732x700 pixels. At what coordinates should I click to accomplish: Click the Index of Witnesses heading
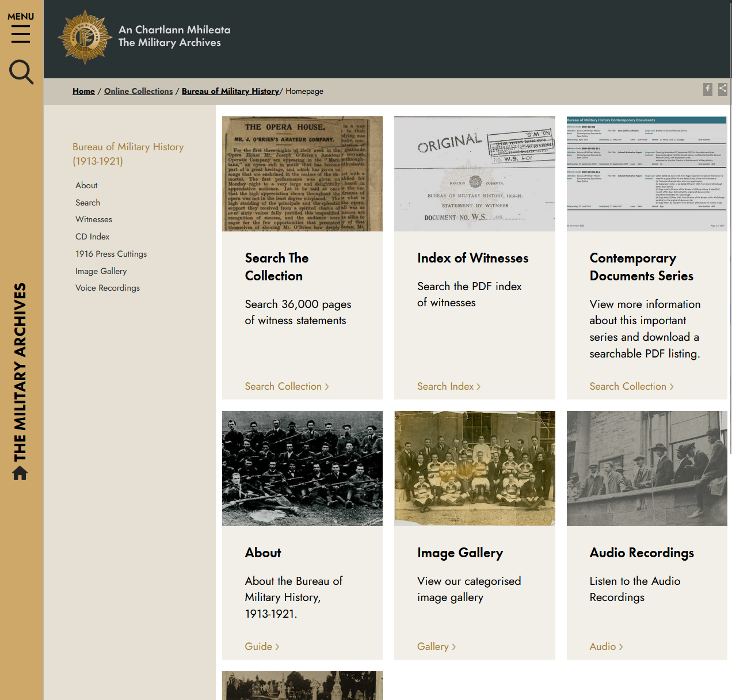click(472, 258)
